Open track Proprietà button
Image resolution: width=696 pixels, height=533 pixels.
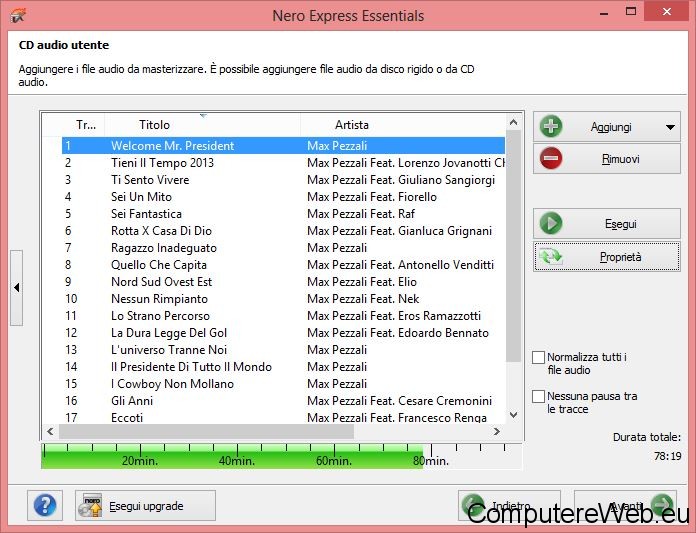pos(607,257)
